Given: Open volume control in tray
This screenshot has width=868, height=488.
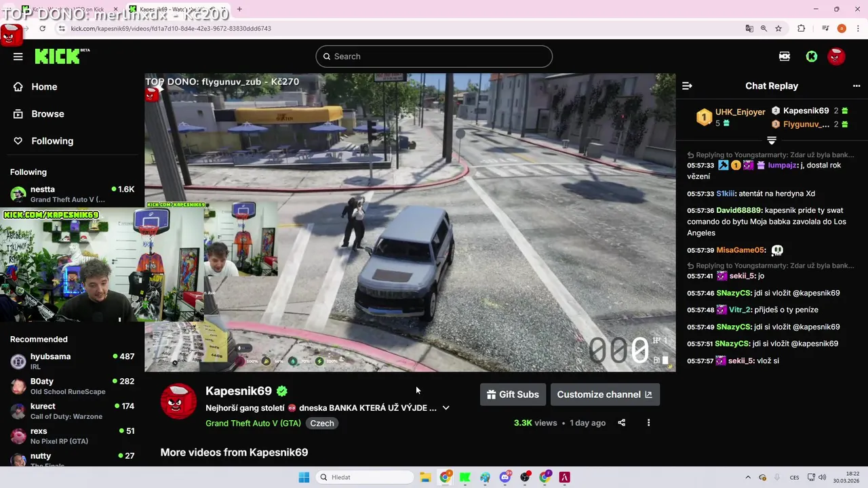Looking at the screenshot, I should pyautogui.click(x=821, y=477).
